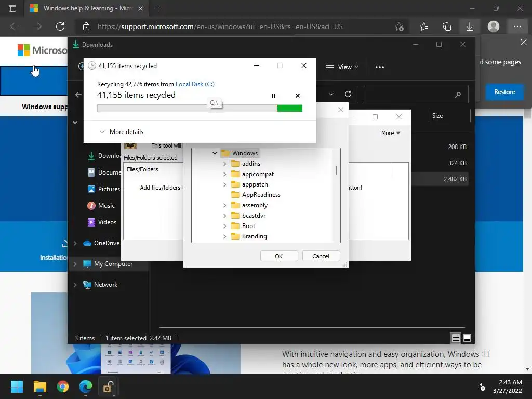This screenshot has height=399, width=532.
Task: Open Music in Explorer sidebar
Action: coord(101,206)
